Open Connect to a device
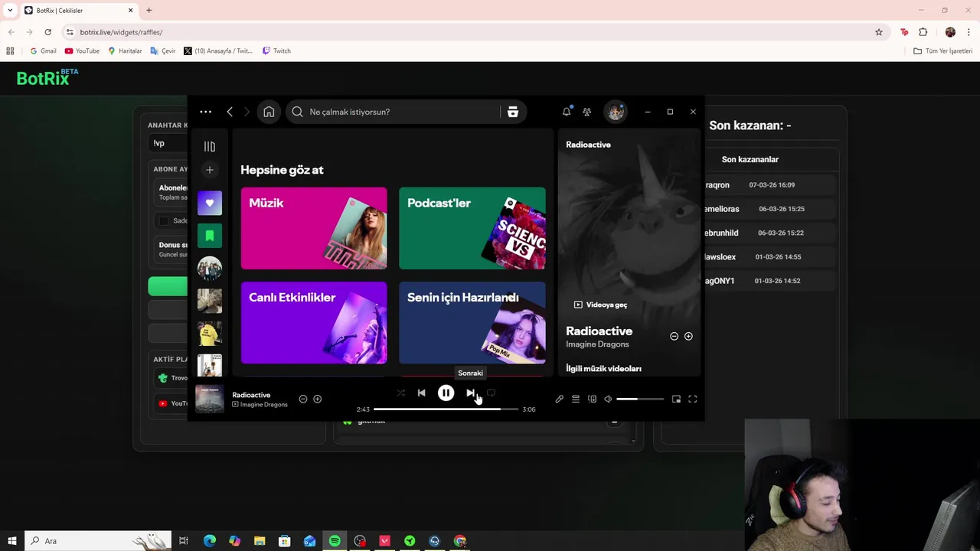 tap(592, 399)
